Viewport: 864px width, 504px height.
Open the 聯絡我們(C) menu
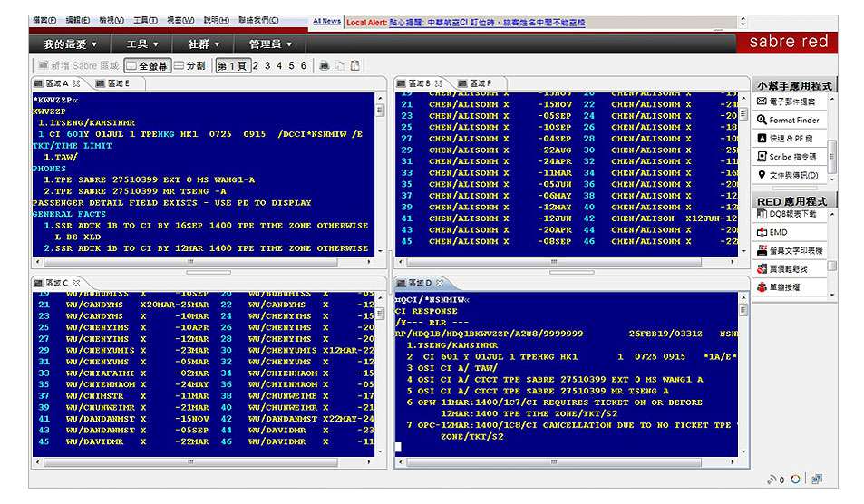click(x=258, y=20)
